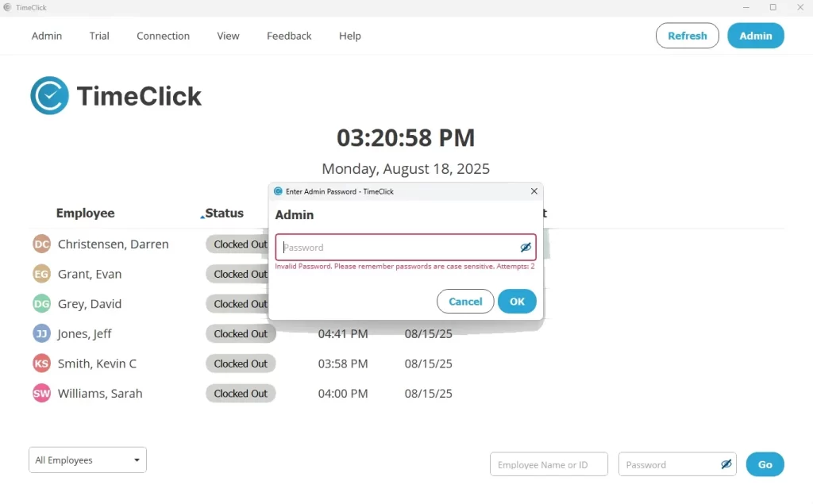Select Darren Christensen's DC avatar
Viewport: 813px width, 504px height.
[41, 244]
